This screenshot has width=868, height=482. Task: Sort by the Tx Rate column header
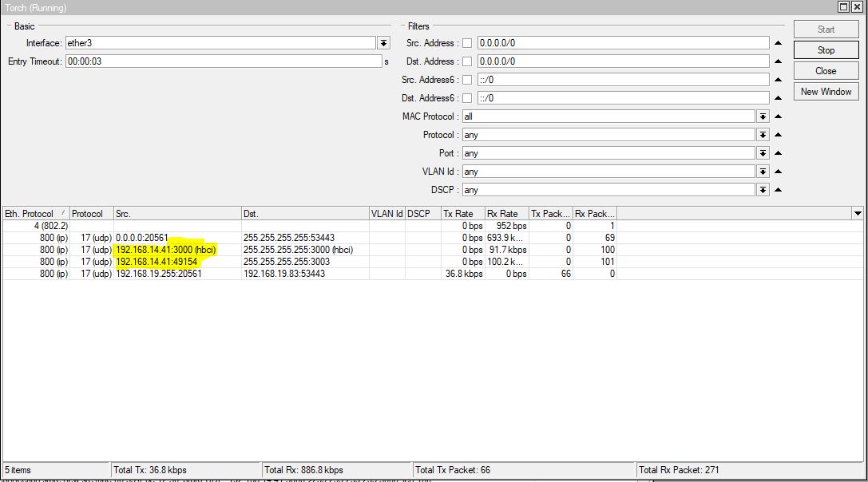pos(463,214)
